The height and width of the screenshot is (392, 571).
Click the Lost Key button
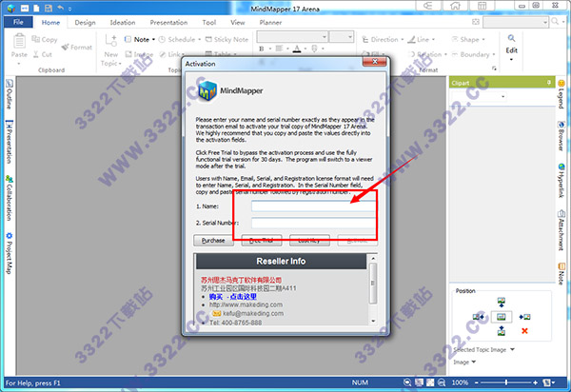coord(309,241)
